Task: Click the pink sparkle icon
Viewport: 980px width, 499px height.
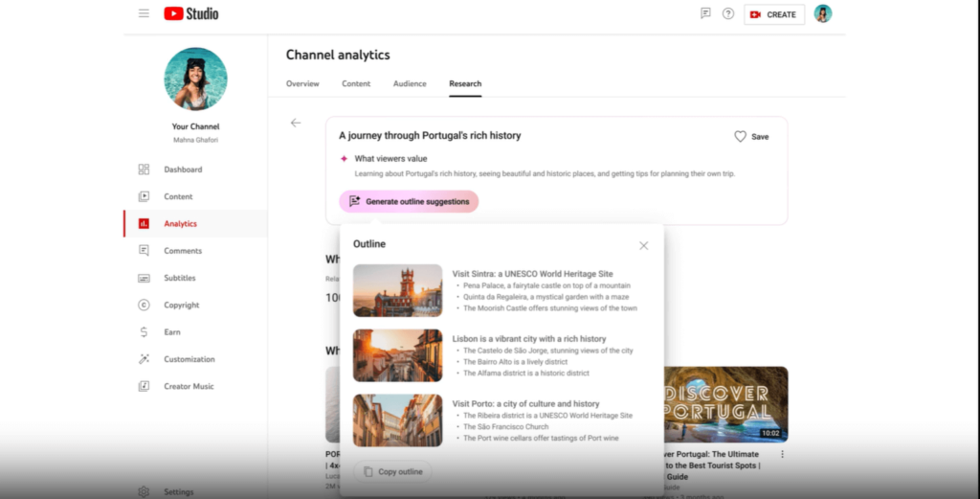Action: [344, 159]
